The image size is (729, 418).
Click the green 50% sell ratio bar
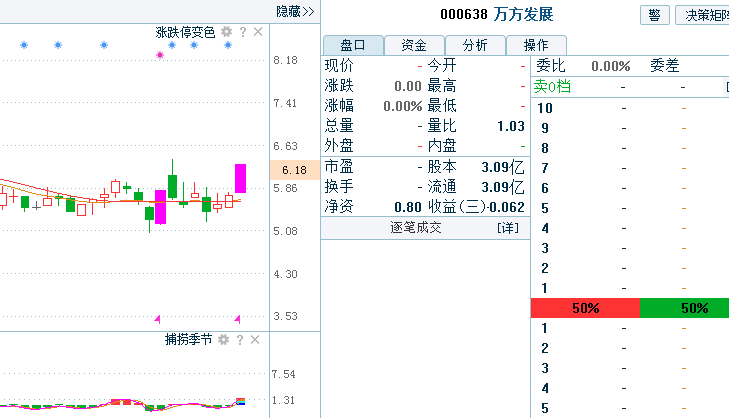(x=684, y=308)
